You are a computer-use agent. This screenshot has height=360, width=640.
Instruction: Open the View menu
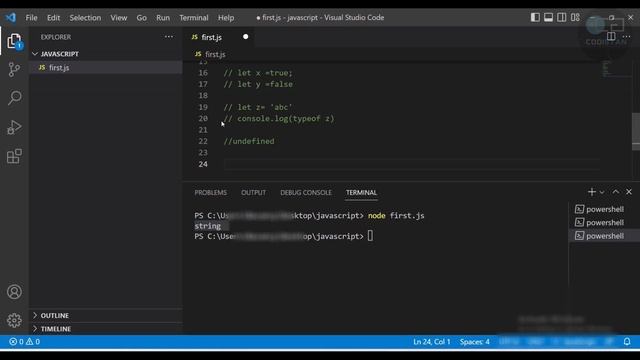pos(119,18)
